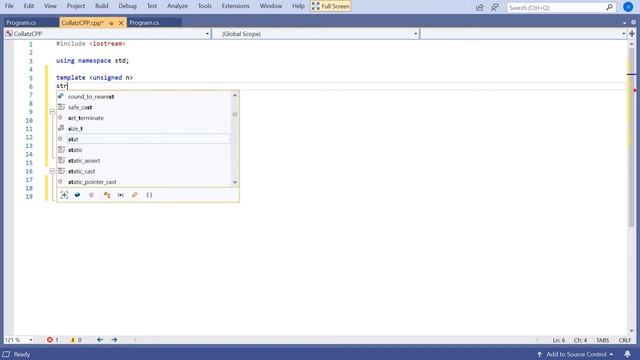
Task: Click the icon beside safe_cast suggestion
Action: coord(61,107)
